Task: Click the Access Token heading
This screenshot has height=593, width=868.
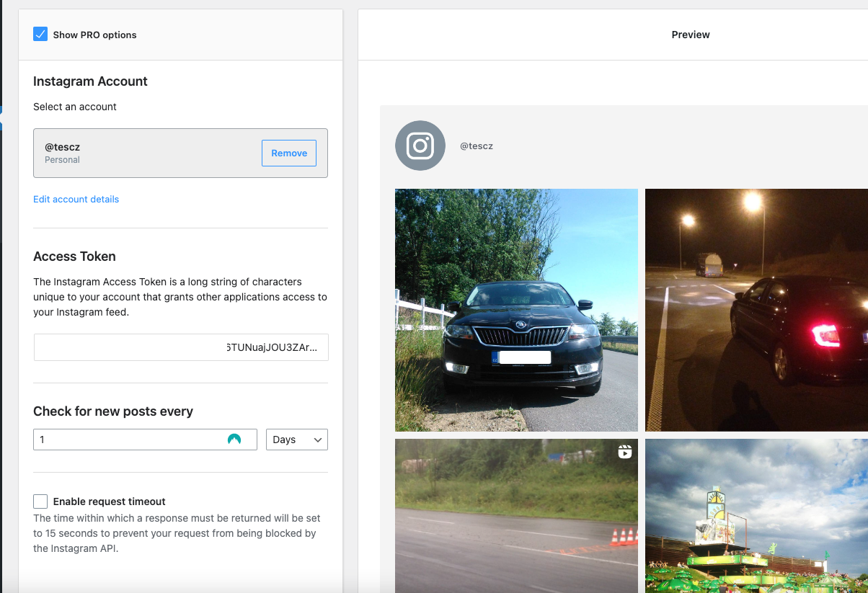Action: [74, 257]
